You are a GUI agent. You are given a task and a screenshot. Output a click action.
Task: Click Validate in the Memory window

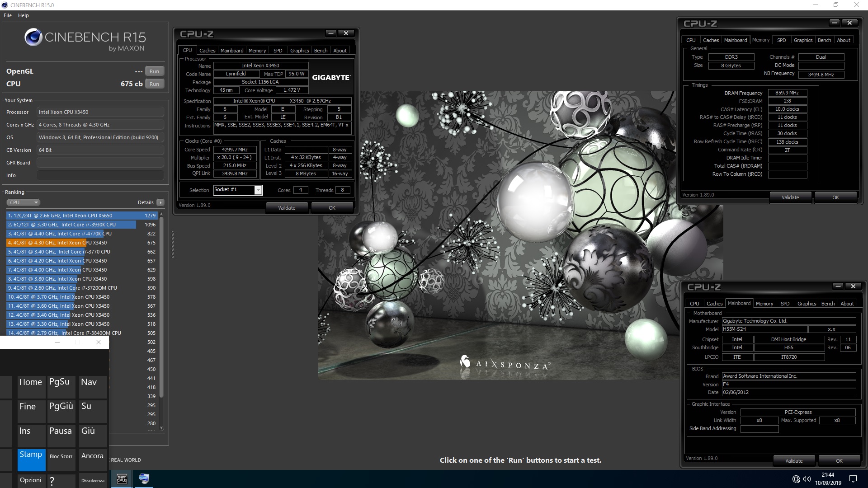[x=790, y=197]
